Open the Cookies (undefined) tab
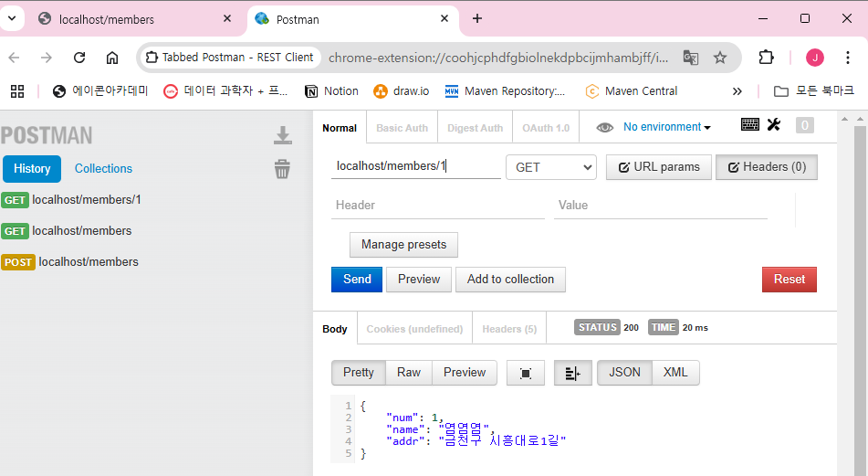868x476 pixels. 414,329
